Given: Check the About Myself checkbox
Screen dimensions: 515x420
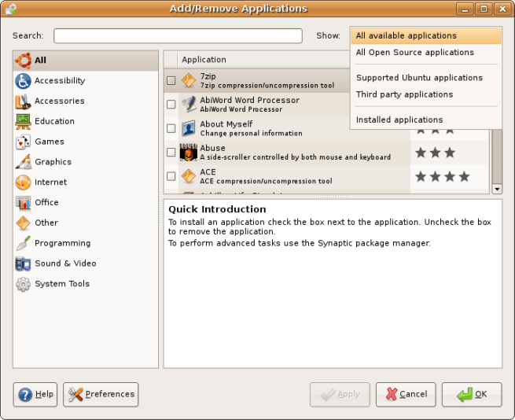Looking at the screenshot, I should 171,128.
